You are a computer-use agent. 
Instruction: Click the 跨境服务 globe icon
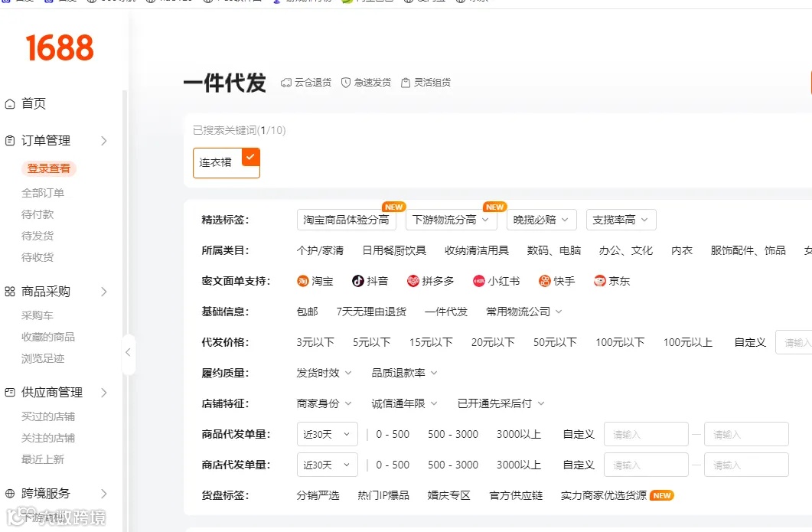click(10, 494)
